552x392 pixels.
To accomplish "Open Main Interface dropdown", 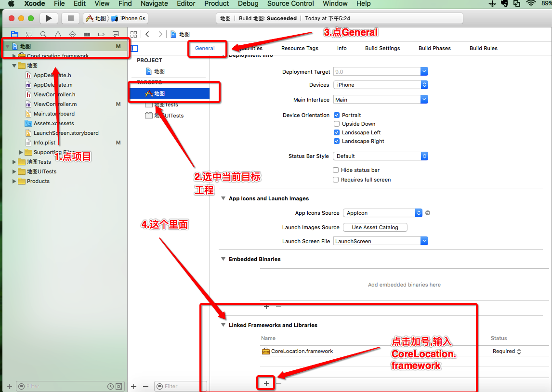I will coord(424,100).
